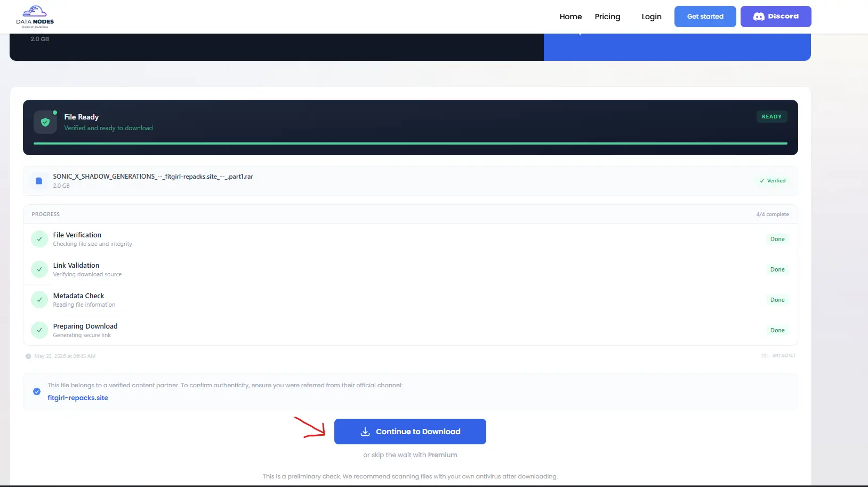868x487 pixels.
Task: Click 'Reading file information' text
Action: click(84, 305)
